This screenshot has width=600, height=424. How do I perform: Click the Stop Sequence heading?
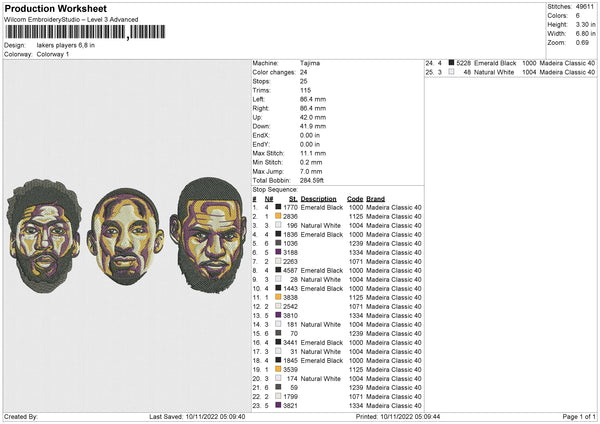coord(275,190)
